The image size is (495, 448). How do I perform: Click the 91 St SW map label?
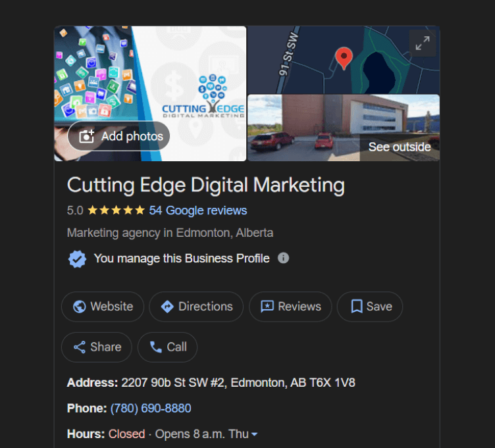tap(288, 54)
